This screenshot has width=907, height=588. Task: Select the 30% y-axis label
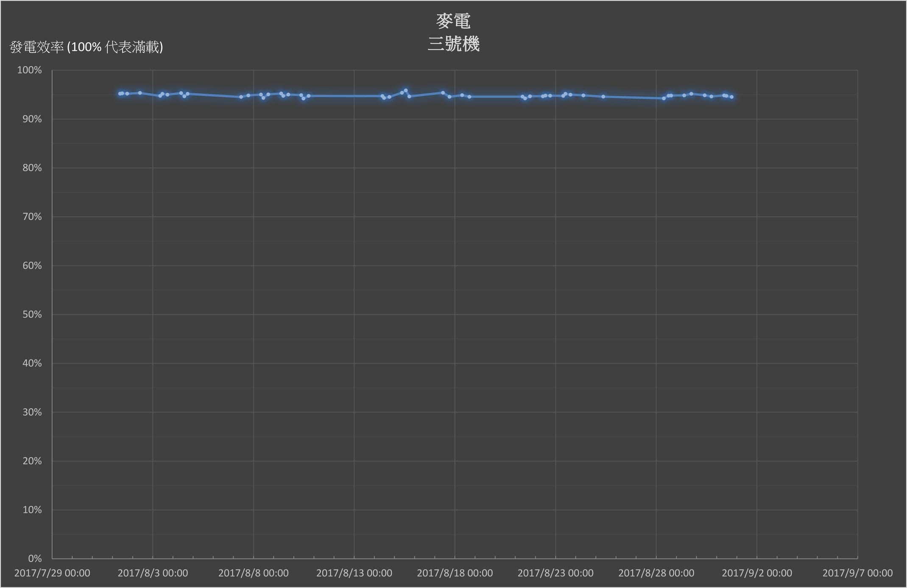32,412
